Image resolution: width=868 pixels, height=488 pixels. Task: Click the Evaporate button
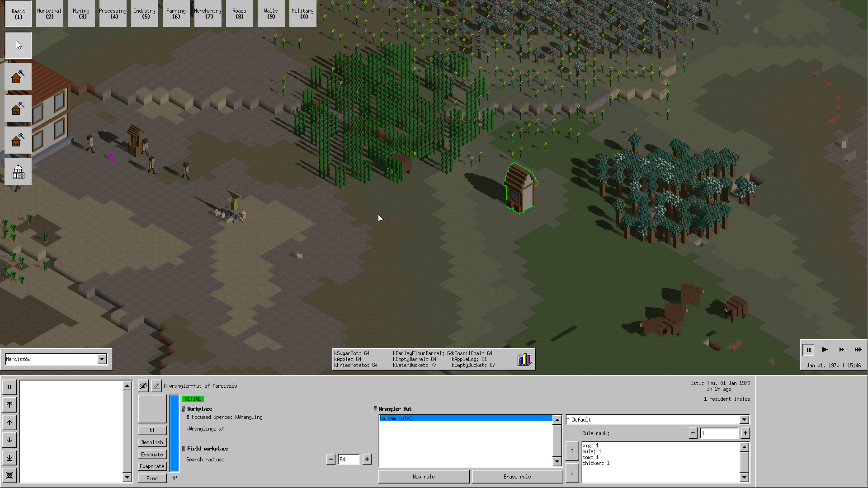152,466
